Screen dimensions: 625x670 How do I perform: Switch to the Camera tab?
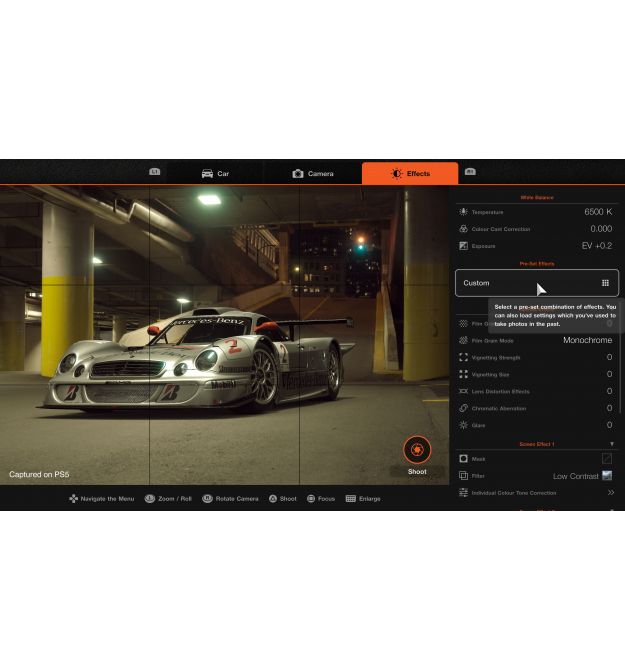(x=313, y=174)
